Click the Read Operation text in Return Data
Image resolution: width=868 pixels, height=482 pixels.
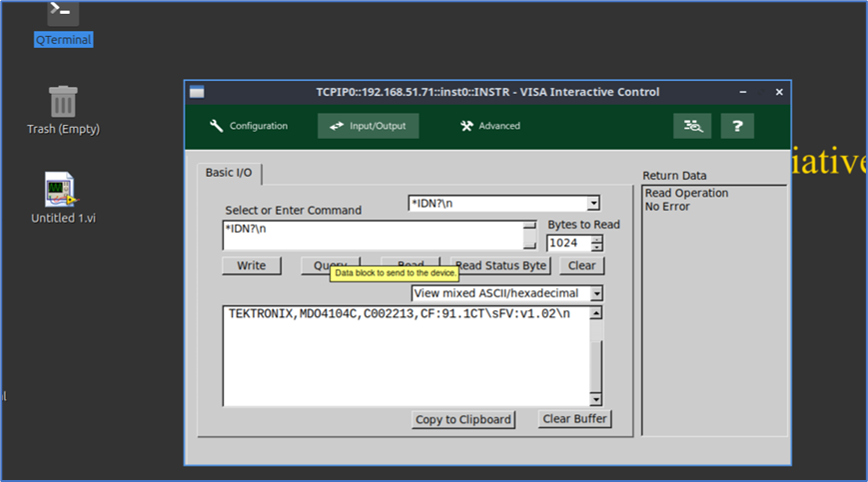[x=686, y=193]
